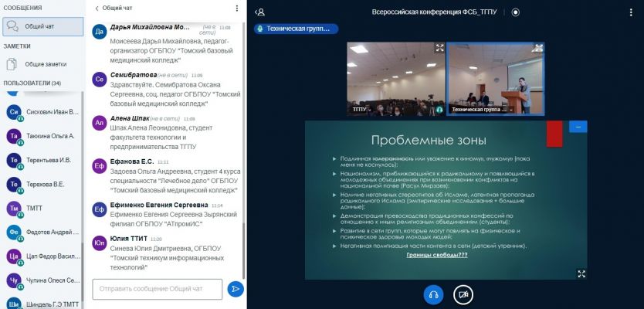Open Техническая группа webcam name dropdown
The image size is (644, 309).
(480, 110)
